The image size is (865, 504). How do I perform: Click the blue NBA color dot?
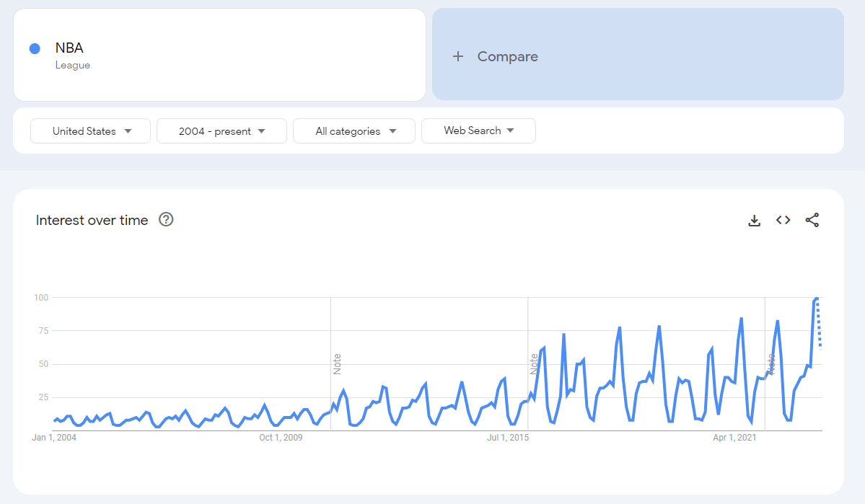[35, 48]
